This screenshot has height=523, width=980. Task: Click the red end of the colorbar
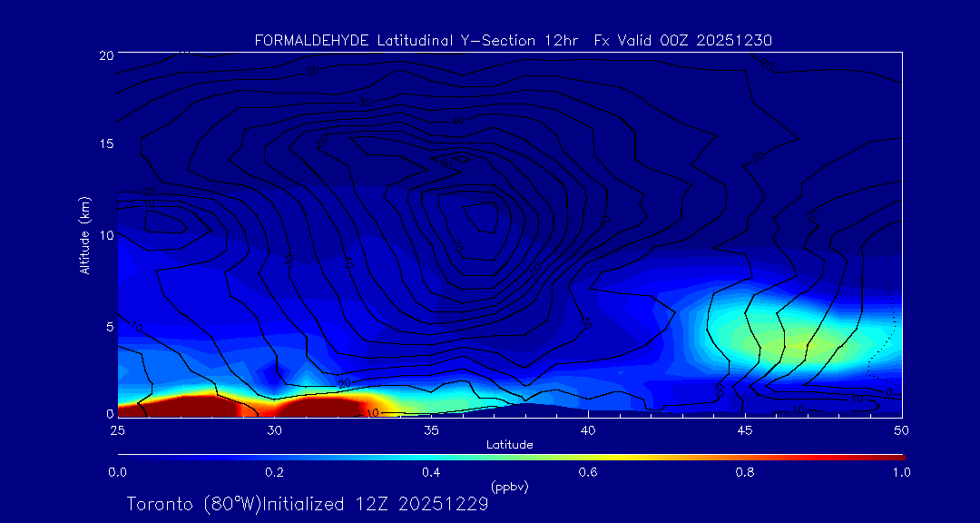(x=894, y=456)
